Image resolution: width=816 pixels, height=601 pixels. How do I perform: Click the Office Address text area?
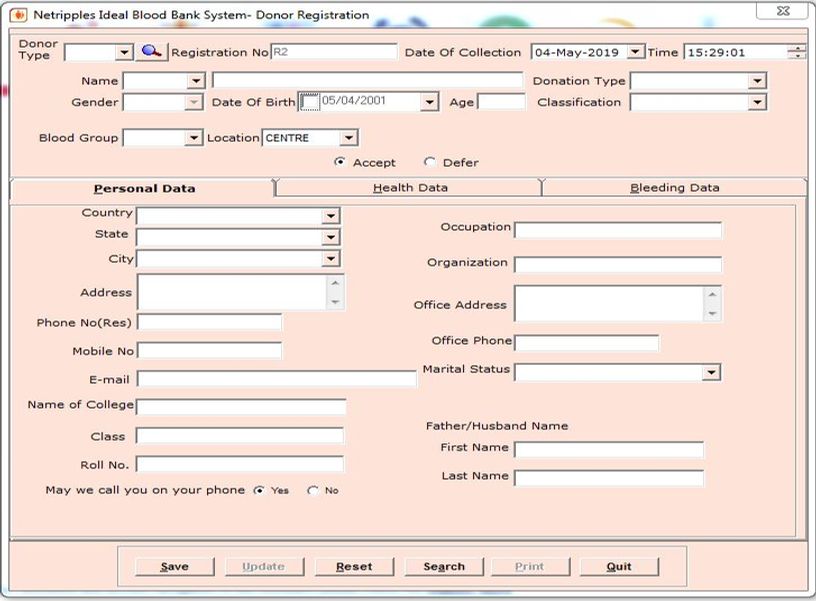click(609, 304)
